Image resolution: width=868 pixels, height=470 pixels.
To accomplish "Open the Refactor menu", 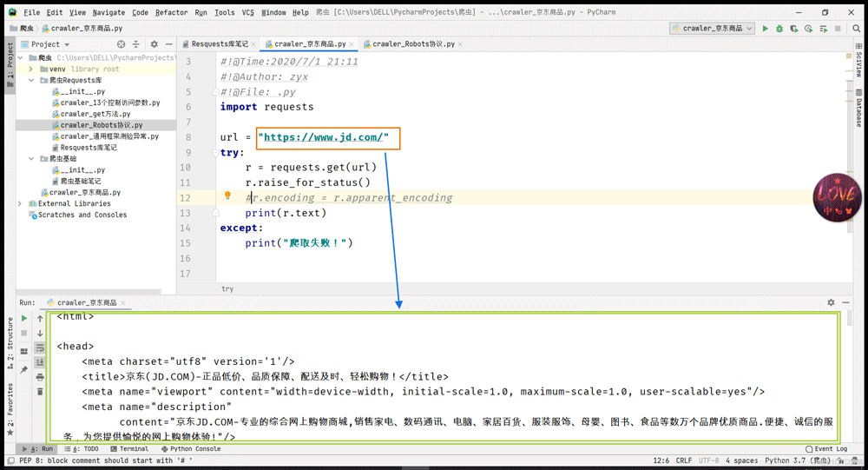I will pos(171,12).
